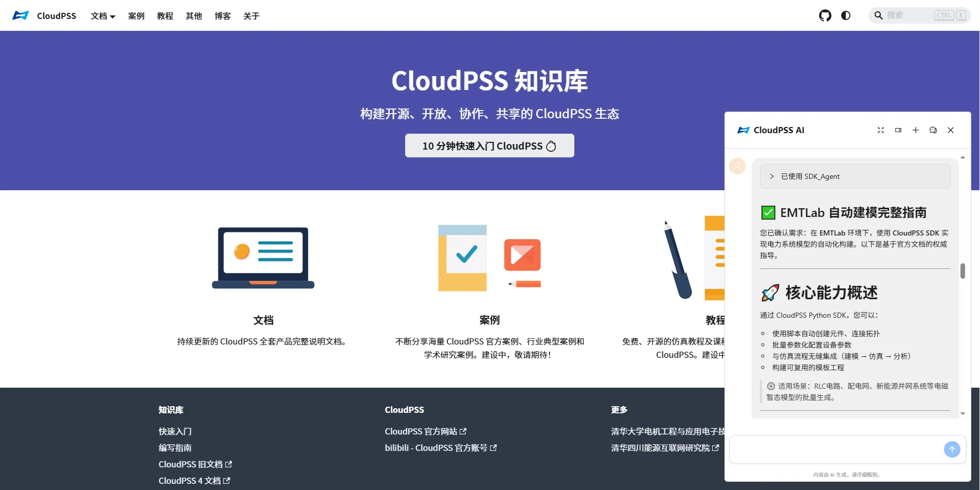Start a new chat with the plus icon
The image size is (980, 490).
[x=915, y=130]
